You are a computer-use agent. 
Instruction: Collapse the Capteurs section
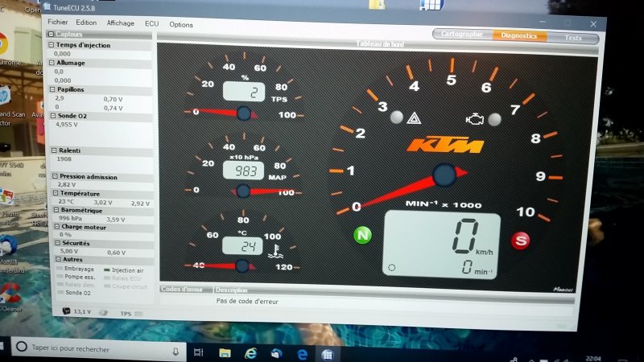[x=51, y=34]
